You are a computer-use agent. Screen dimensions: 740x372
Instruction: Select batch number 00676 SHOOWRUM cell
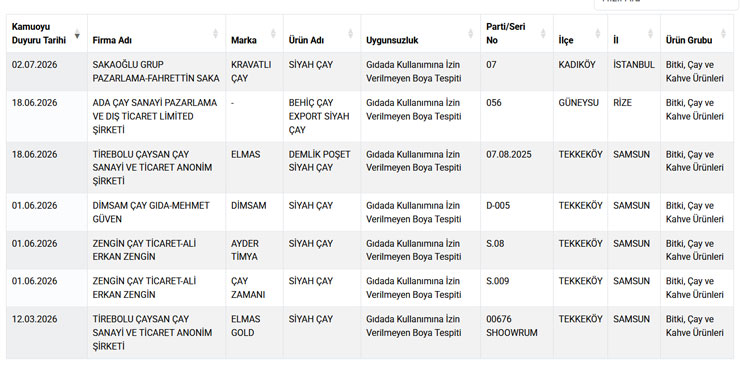coord(517,333)
